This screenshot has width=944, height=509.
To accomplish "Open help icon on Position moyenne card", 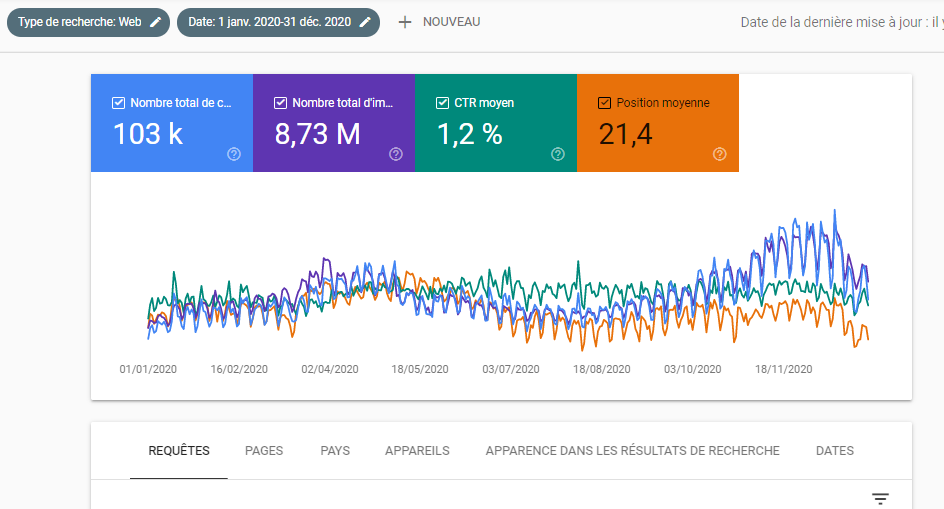I will [719, 154].
